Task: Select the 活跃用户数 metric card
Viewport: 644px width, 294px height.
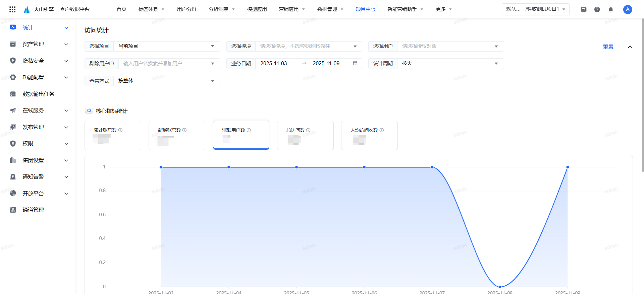Action: (x=241, y=135)
